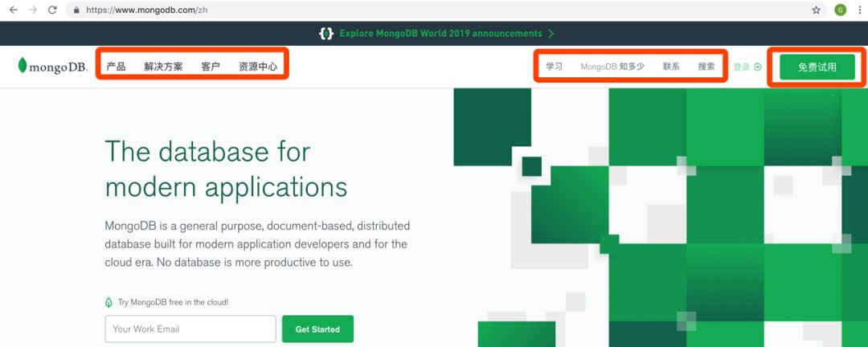The height and width of the screenshot is (347, 868).
Task: Focus the Your Work Email field
Action: pyautogui.click(x=190, y=329)
